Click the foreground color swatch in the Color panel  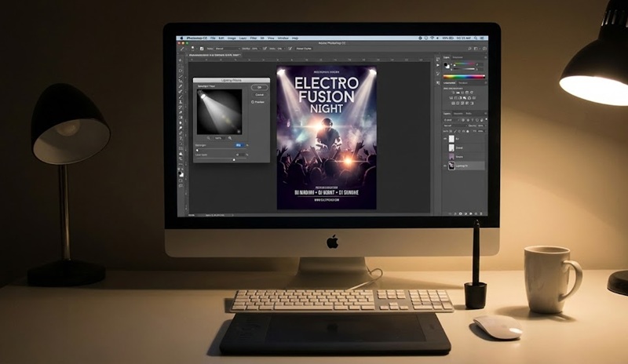coord(445,64)
